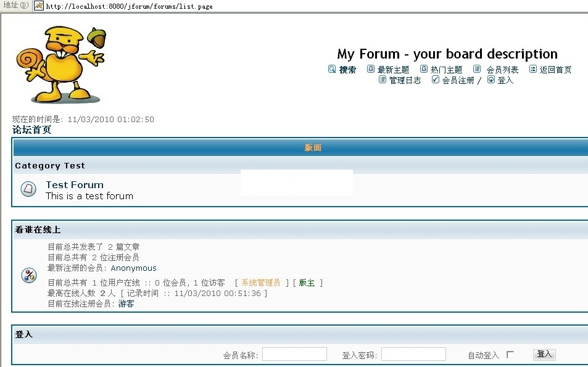Click the Test Forum folder icon
Viewport: 588px width, 367px height.
pyautogui.click(x=29, y=189)
